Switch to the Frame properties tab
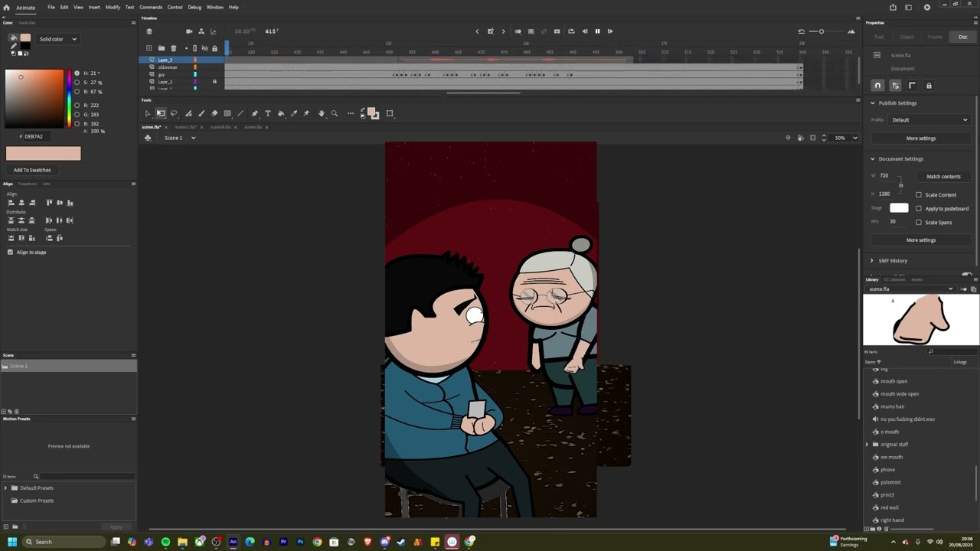 935,37
